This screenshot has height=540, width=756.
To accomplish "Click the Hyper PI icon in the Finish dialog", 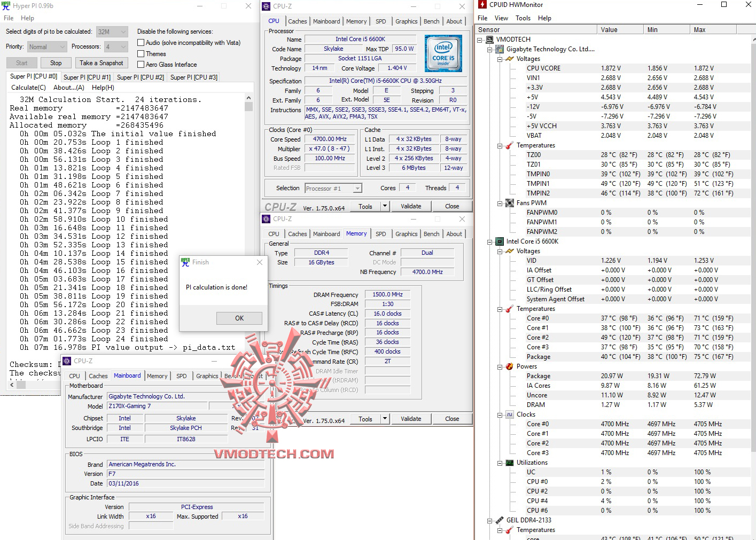I will tap(185, 262).
